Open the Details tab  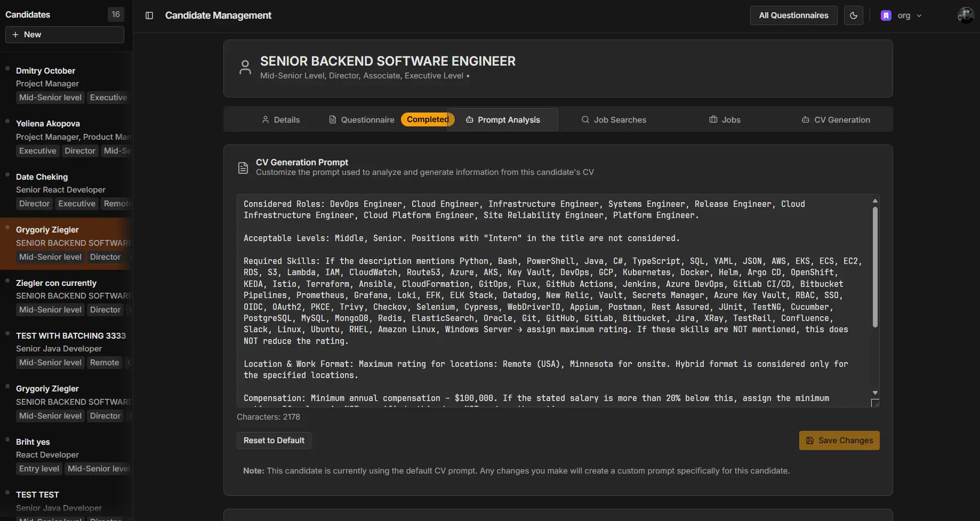280,120
